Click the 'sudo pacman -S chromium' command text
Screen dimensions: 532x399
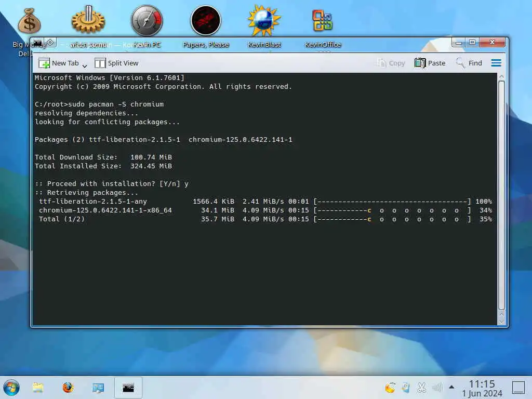pyautogui.click(x=116, y=104)
